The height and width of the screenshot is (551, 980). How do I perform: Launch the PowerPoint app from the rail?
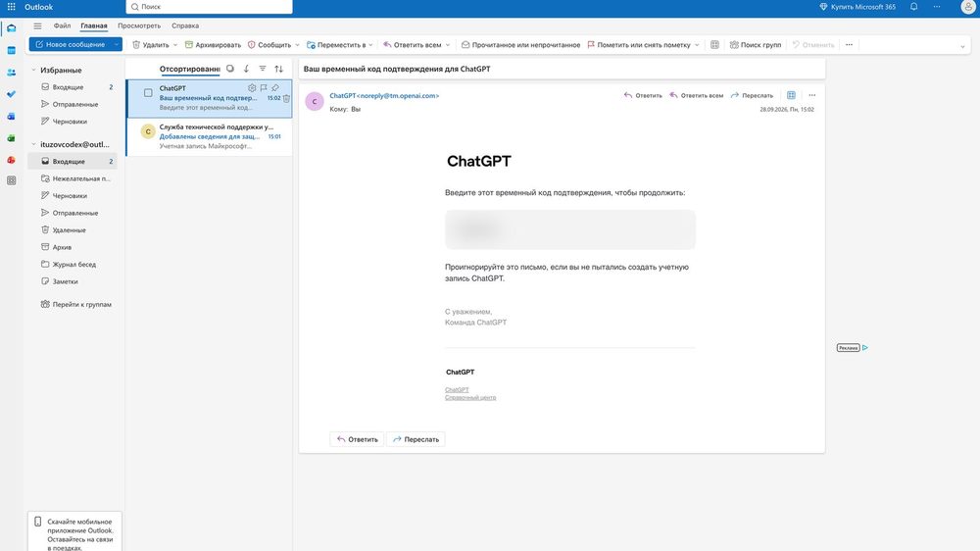11,160
